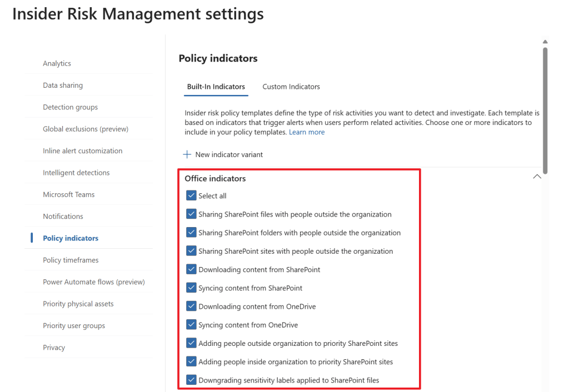
Task: Click the vertical scrollbar thumb
Action: (x=545, y=110)
